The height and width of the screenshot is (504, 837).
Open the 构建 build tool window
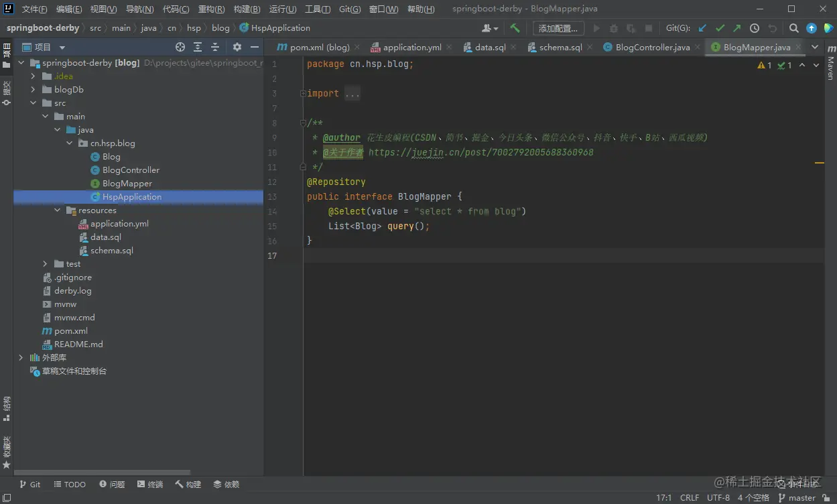tap(188, 485)
